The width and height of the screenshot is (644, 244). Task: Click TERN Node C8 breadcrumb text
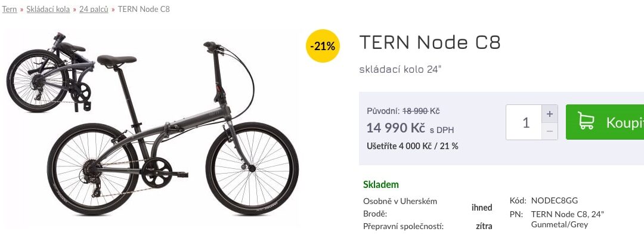coord(144,10)
